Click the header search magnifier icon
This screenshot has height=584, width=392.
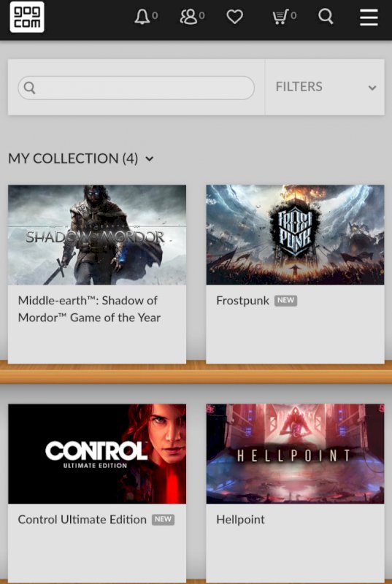pyautogui.click(x=326, y=16)
